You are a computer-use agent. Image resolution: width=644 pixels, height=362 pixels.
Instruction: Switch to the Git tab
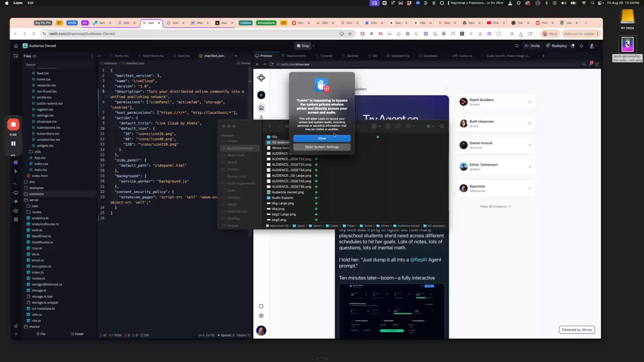[x=374, y=56]
